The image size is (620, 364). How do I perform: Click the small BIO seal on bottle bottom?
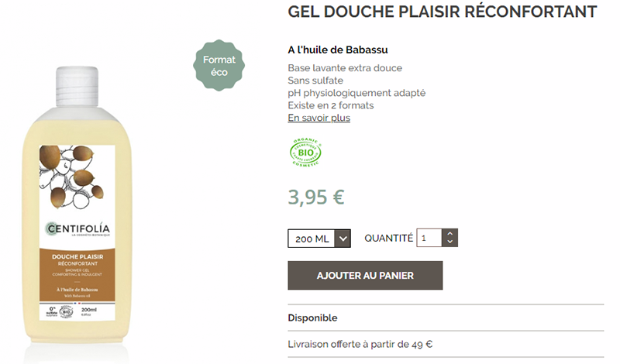click(66, 311)
